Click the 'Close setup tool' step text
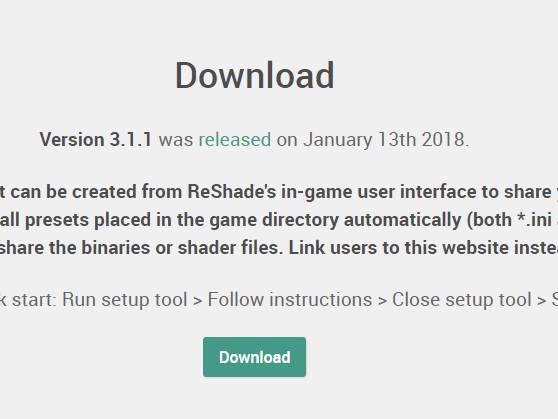The height and width of the screenshot is (419, 558). (x=462, y=299)
